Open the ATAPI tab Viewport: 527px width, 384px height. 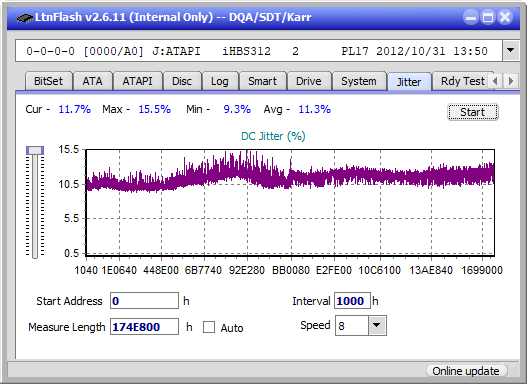[137, 81]
